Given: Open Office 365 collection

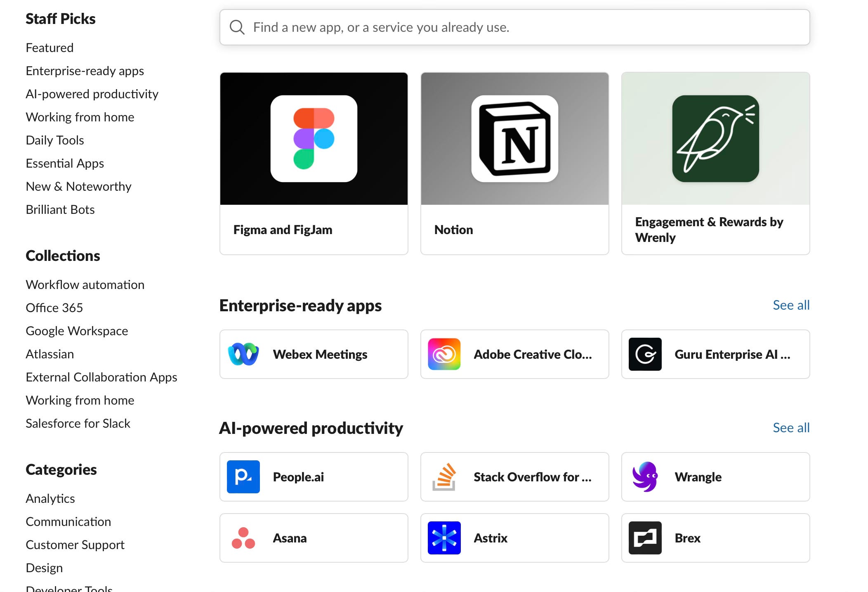Looking at the screenshot, I should click(x=54, y=308).
